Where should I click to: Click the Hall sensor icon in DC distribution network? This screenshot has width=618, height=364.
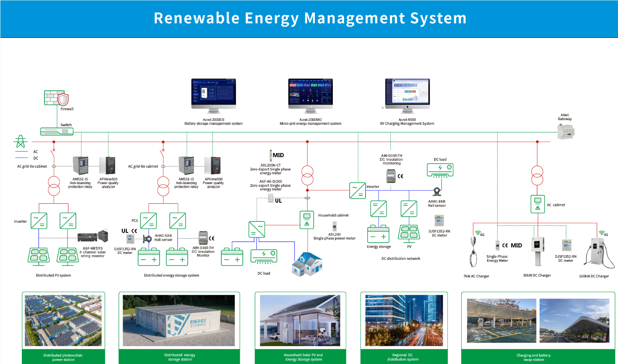[437, 192]
